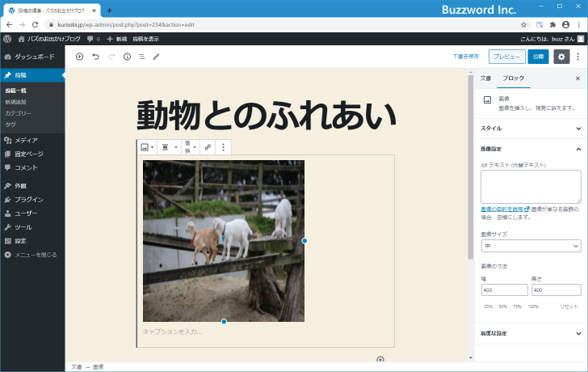Set image size to 50%
Screen dimensions: 588x372
pos(503,306)
